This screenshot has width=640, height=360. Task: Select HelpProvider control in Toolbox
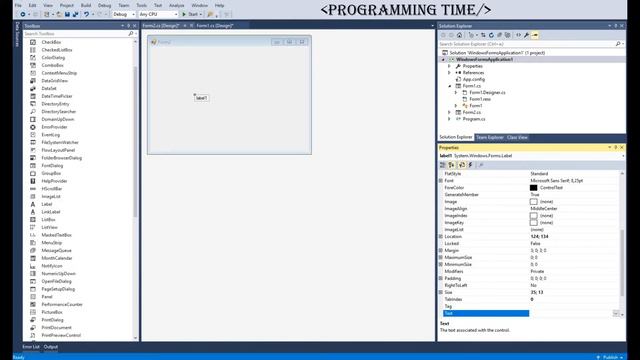[54, 181]
